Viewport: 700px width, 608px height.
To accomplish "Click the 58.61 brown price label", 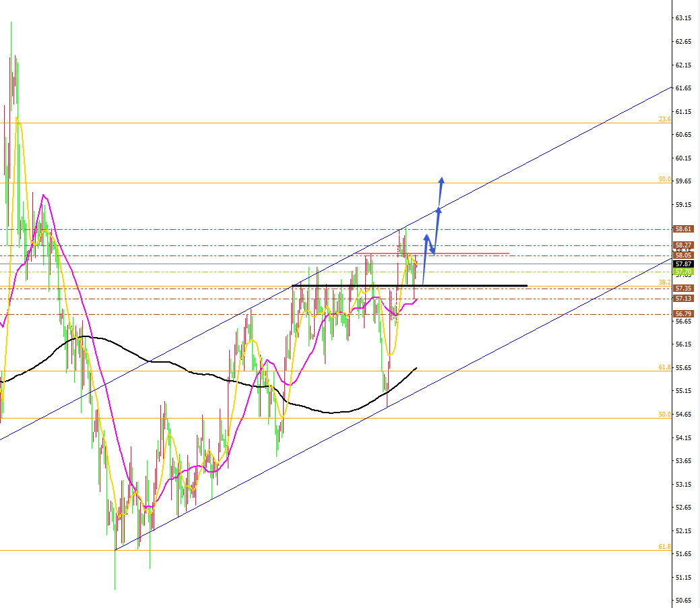I will tap(683, 229).
